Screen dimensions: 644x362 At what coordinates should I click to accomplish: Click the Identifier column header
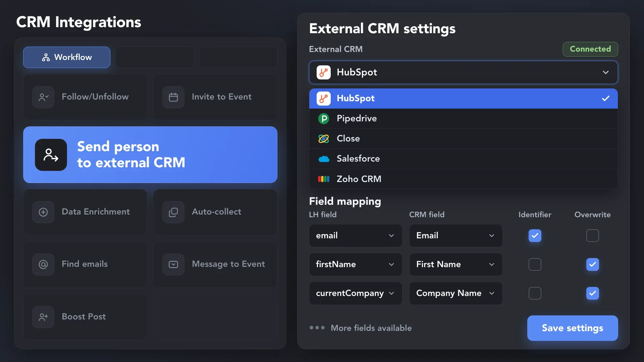pyautogui.click(x=535, y=215)
